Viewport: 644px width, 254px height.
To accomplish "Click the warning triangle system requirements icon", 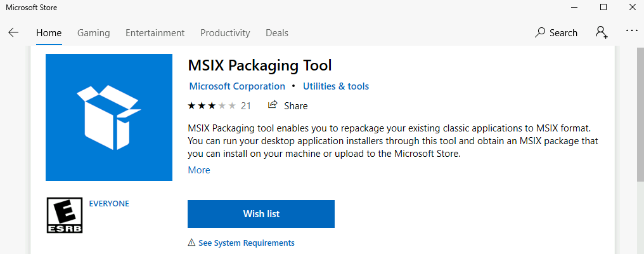I will (191, 243).
